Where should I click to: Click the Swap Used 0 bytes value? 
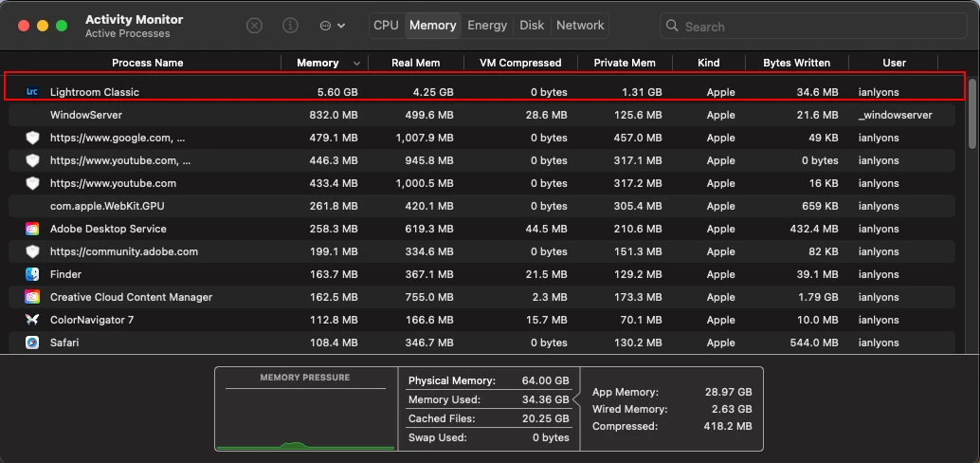tap(551, 437)
